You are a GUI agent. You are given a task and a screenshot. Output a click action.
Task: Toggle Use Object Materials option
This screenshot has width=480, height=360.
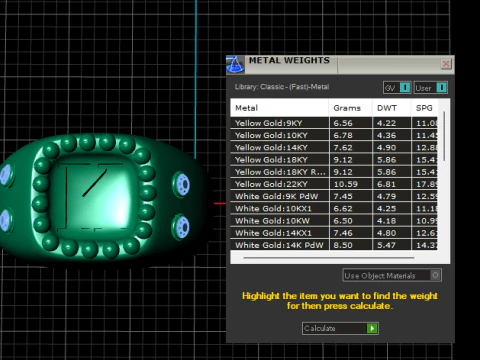click(392, 275)
